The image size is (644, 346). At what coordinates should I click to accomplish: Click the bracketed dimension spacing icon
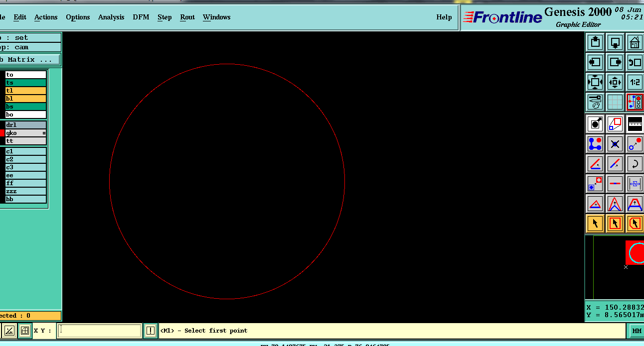(635, 184)
